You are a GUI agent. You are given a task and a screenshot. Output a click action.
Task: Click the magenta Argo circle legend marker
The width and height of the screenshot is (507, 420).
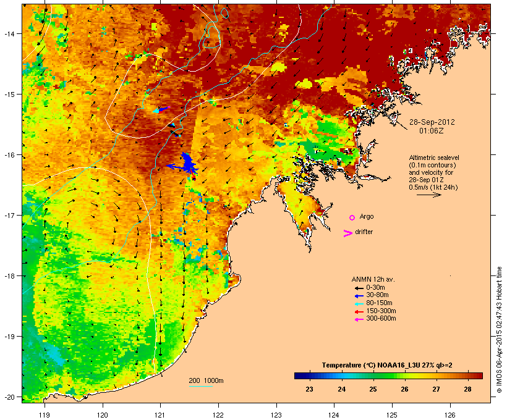point(352,217)
